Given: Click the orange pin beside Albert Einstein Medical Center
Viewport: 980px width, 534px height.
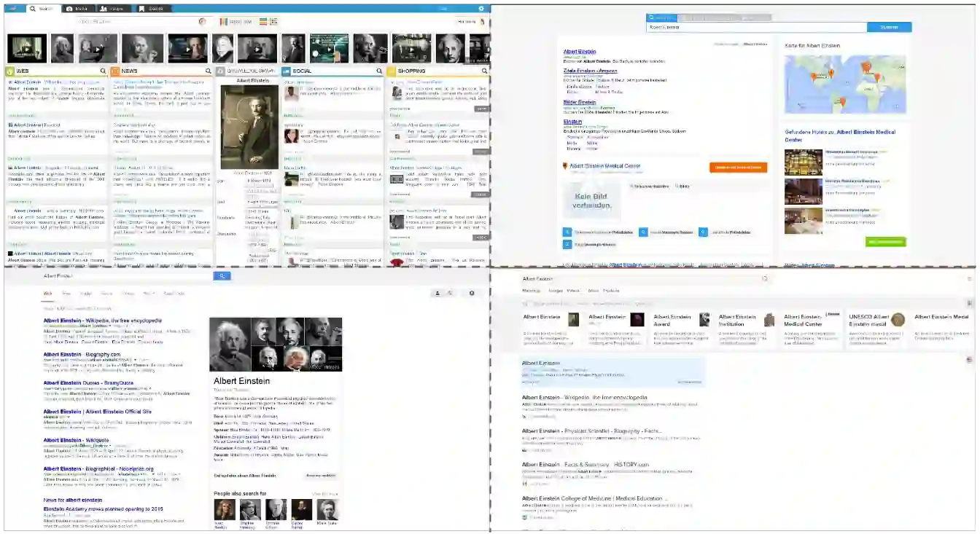Looking at the screenshot, I should click(566, 167).
